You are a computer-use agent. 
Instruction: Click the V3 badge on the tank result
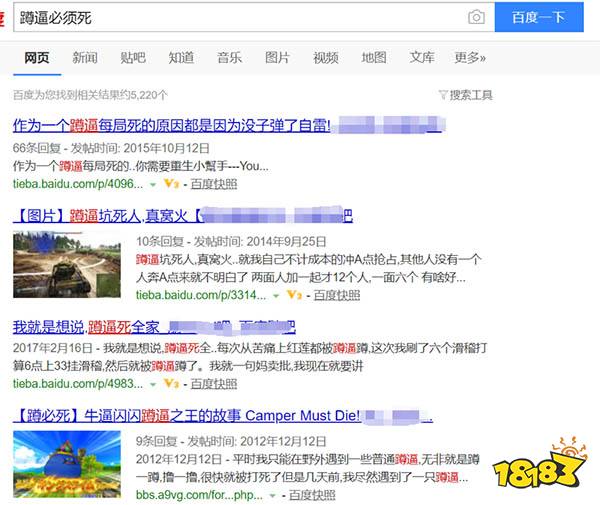(294, 295)
